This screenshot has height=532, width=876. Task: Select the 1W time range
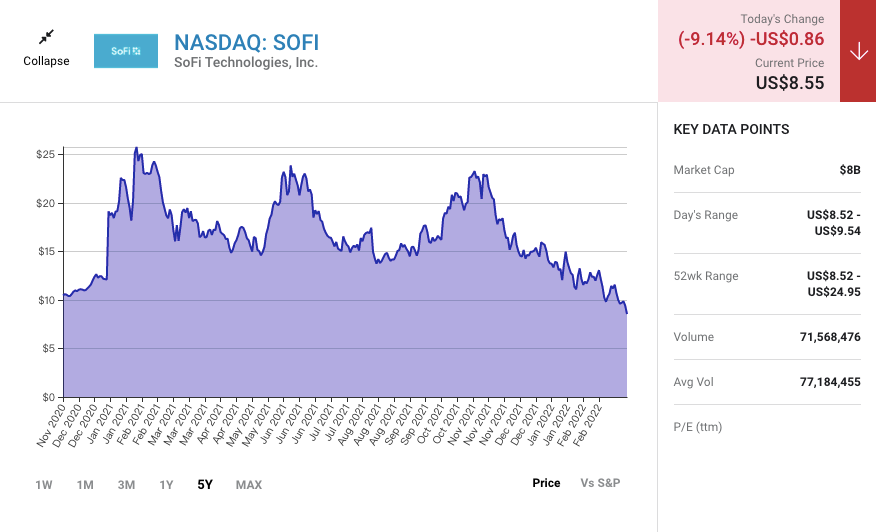pyautogui.click(x=44, y=485)
